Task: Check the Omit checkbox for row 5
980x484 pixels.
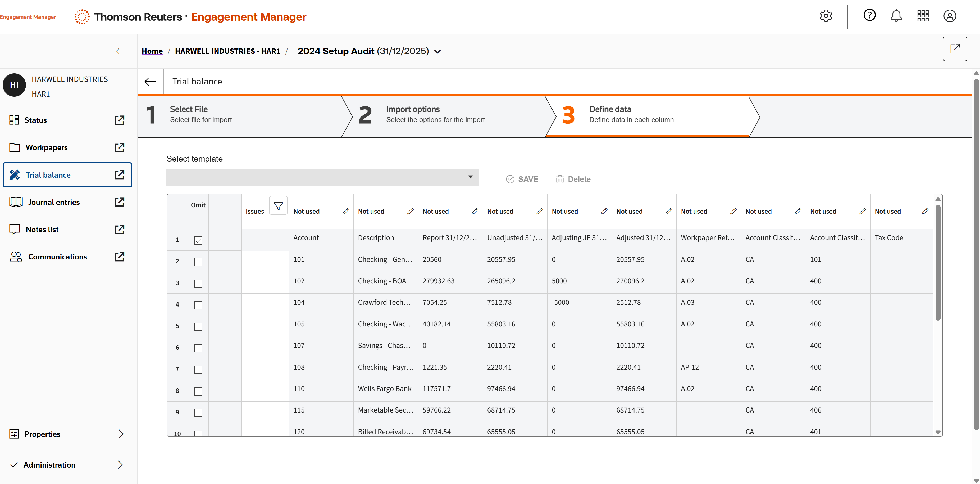Action: tap(198, 327)
